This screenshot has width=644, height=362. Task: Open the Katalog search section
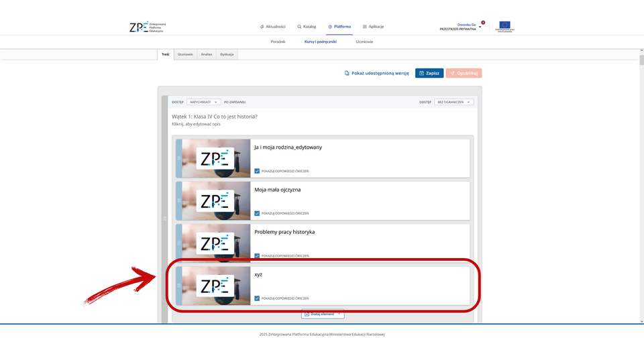pyautogui.click(x=307, y=27)
